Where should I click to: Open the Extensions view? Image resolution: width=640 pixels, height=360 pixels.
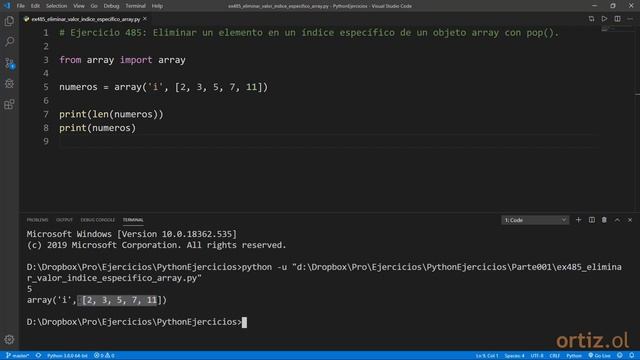(9, 104)
